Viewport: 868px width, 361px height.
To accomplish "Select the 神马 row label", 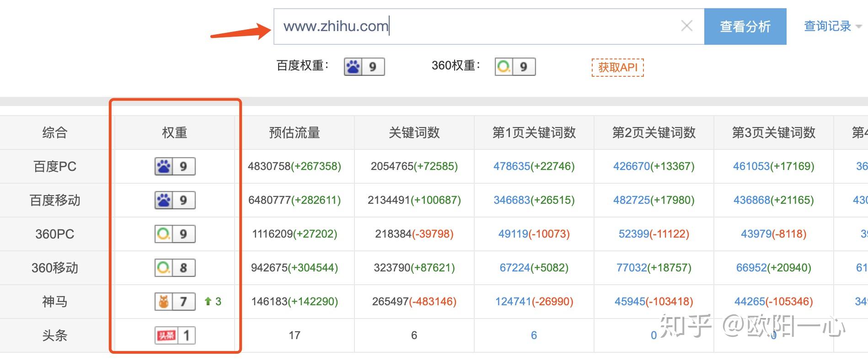I will 55,302.
